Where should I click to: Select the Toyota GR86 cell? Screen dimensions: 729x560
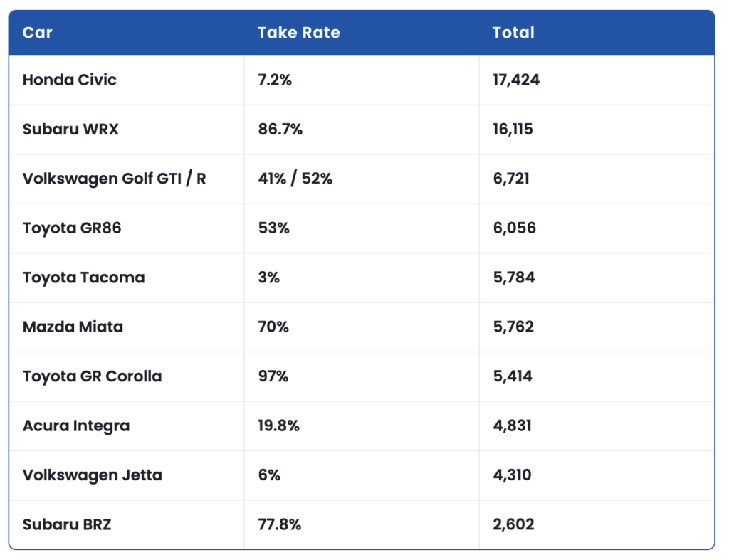(x=72, y=228)
